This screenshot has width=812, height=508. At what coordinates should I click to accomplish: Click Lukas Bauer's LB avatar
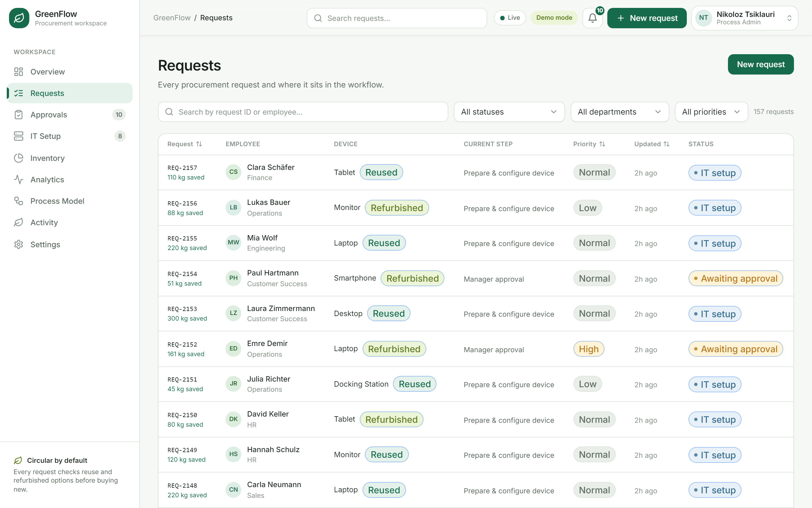(233, 207)
